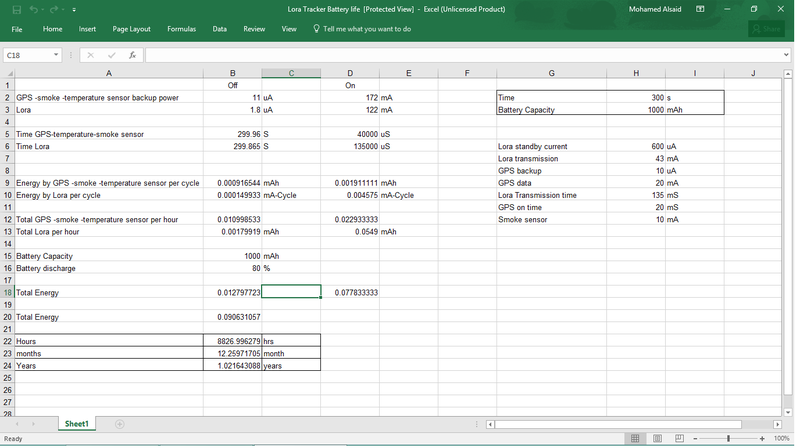The height and width of the screenshot is (448, 800).
Task: Click the Insert Function fx icon
Action: click(132, 55)
